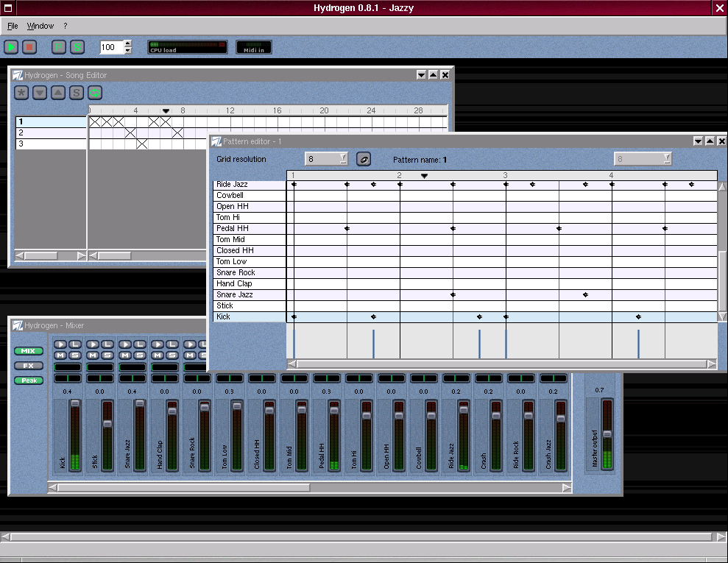
Task: Click the L button on the Stick channel
Action: [x=107, y=344]
